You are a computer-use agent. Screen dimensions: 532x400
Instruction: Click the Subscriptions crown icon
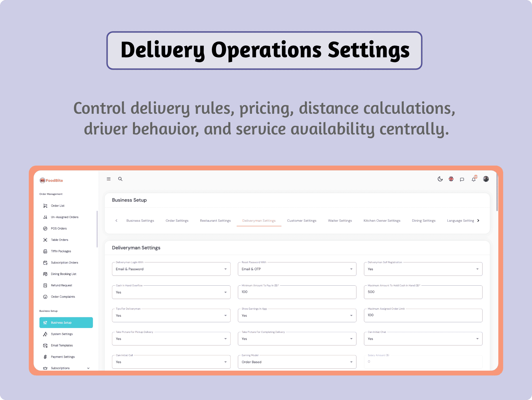[45, 368]
